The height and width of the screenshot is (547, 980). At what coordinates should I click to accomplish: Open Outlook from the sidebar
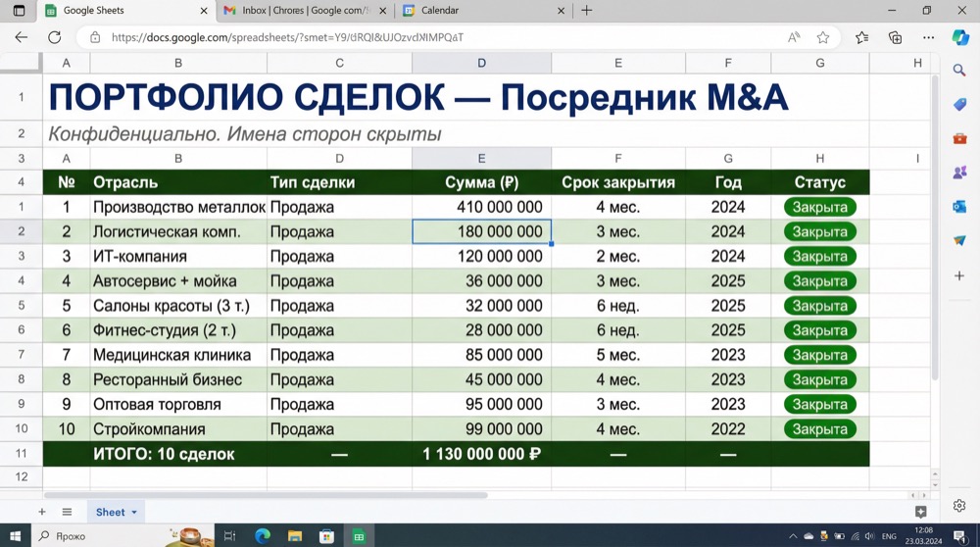959,206
